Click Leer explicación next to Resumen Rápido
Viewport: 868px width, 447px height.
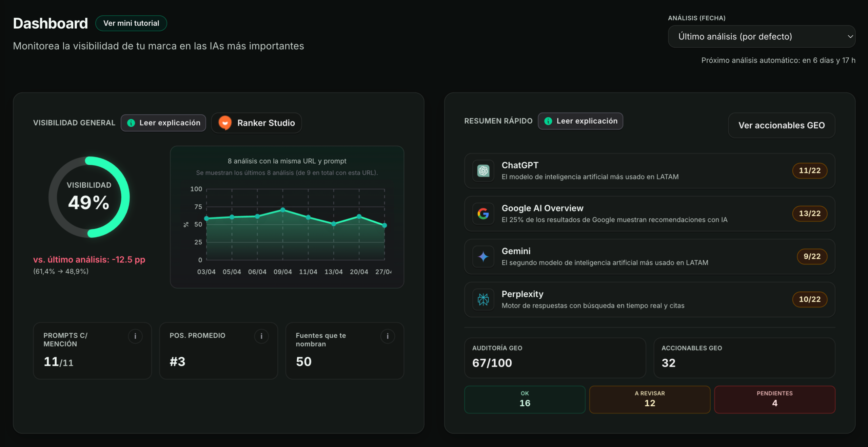coord(580,121)
